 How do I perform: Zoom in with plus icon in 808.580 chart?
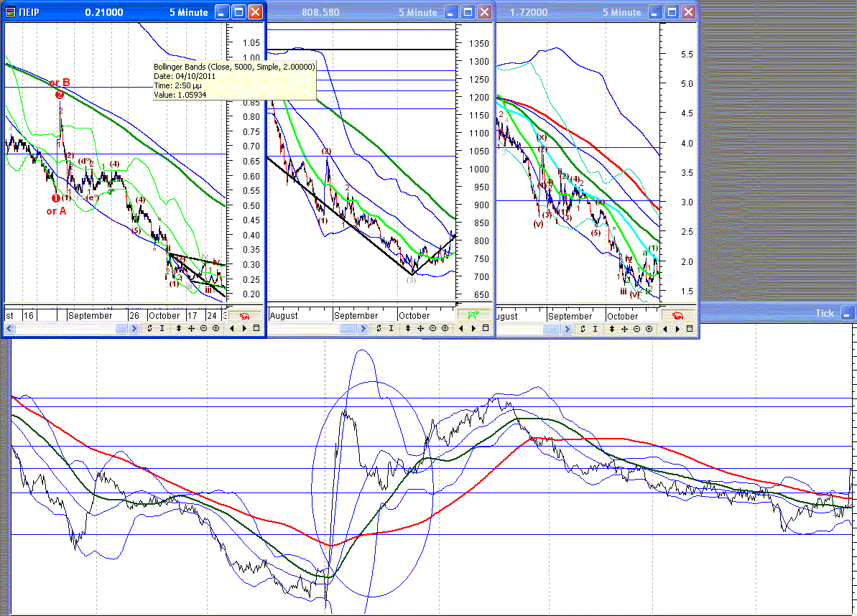(x=445, y=328)
